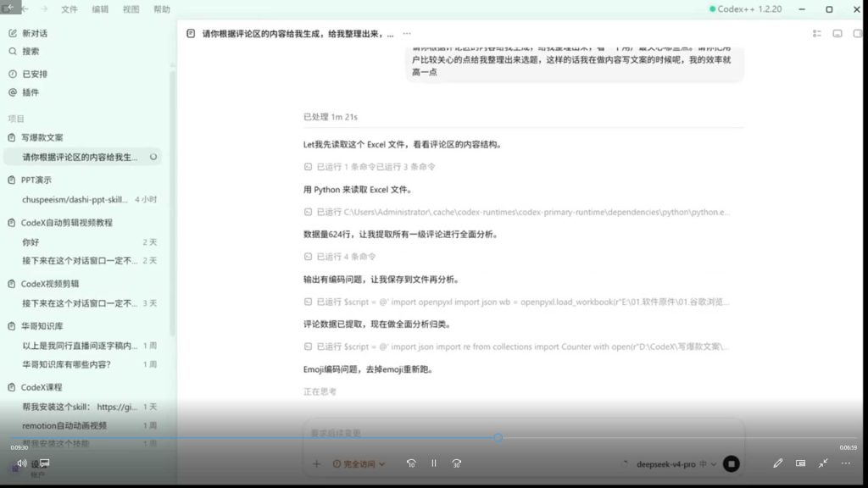The height and width of the screenshot is (488, 868).
Task: Open 搜索 search in the sidebar
Action: click(25, 52)
